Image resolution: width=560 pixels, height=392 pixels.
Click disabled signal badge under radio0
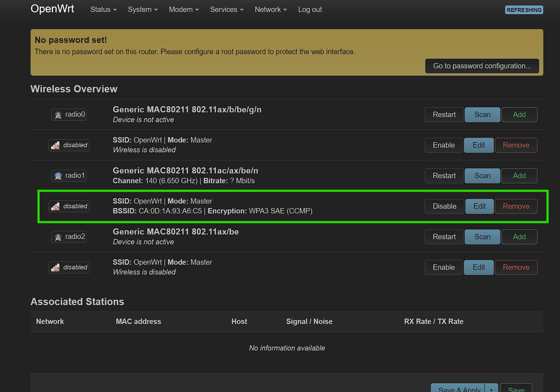click(x=69, y=145)
